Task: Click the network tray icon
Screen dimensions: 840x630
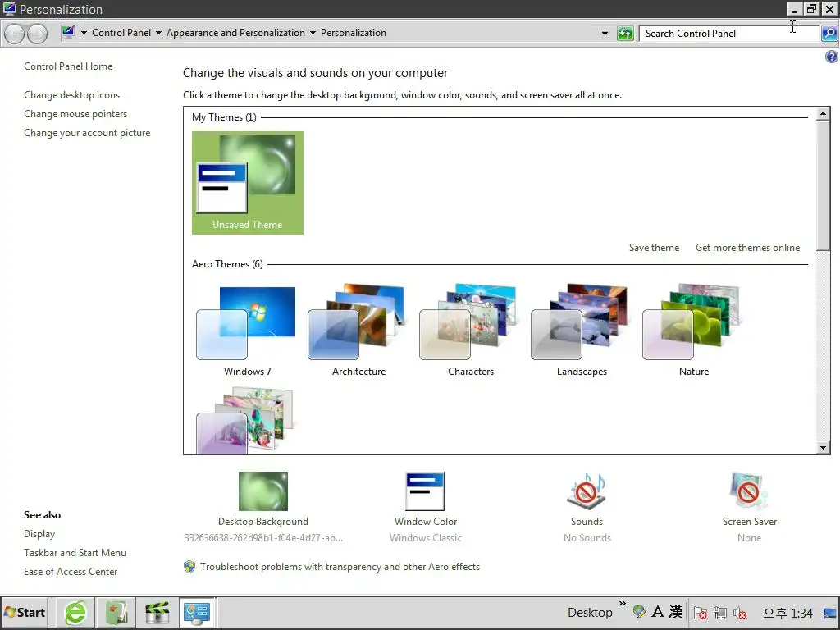Action: pos(720,613)
